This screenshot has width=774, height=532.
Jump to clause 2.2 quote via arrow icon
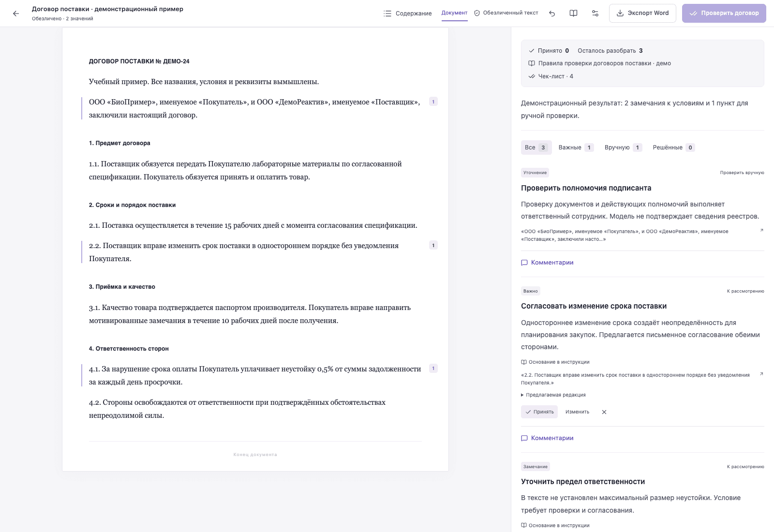pyautogui.click(x=761, y=374)
